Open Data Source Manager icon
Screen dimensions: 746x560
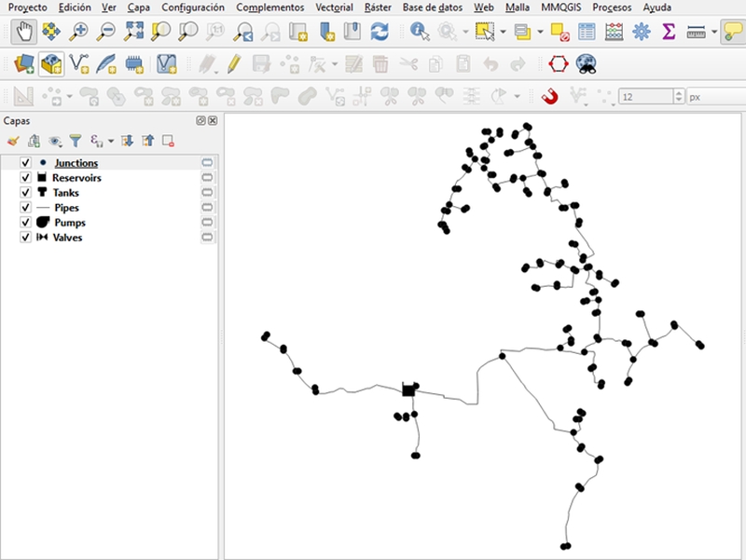coord(24,63)
